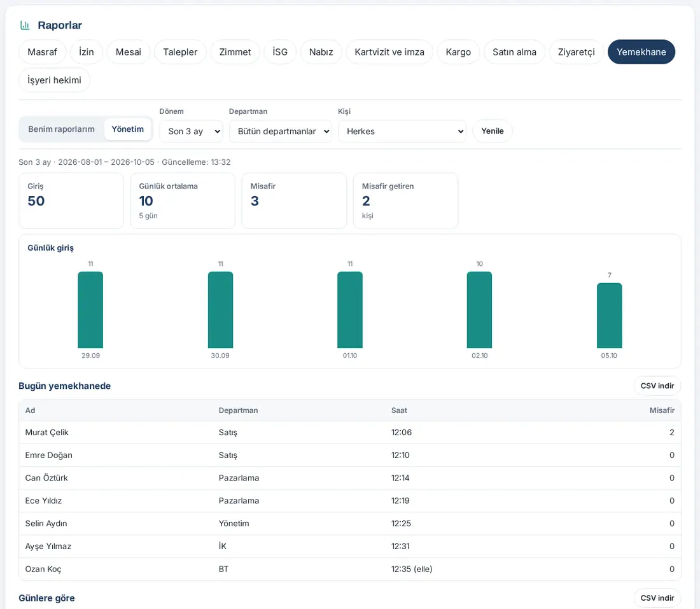Switch to Benim raporlarım view

[x=61, y=129]
